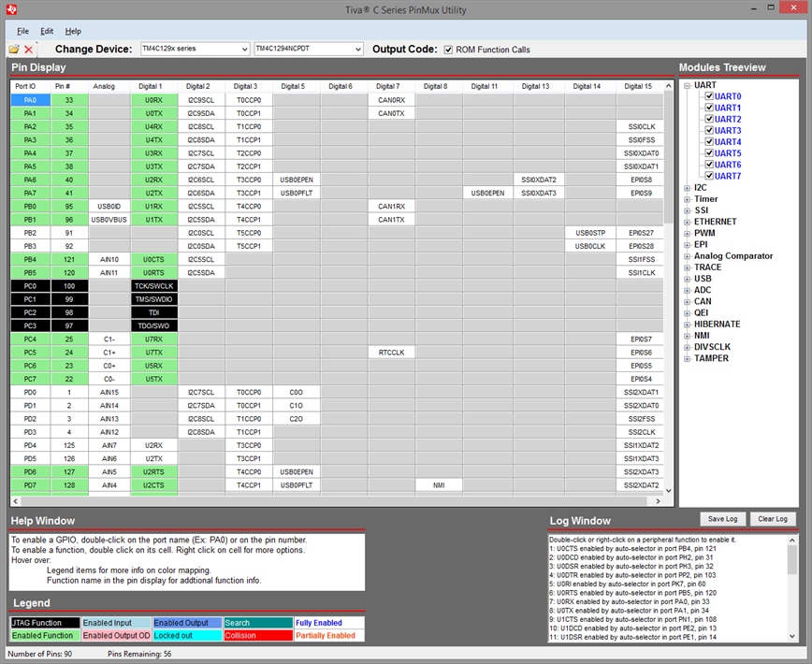This screenshot has width=812, height=664.
Task: Click the TCK/SWCLK JTAG cell
Action: click(x=154, y=285)
